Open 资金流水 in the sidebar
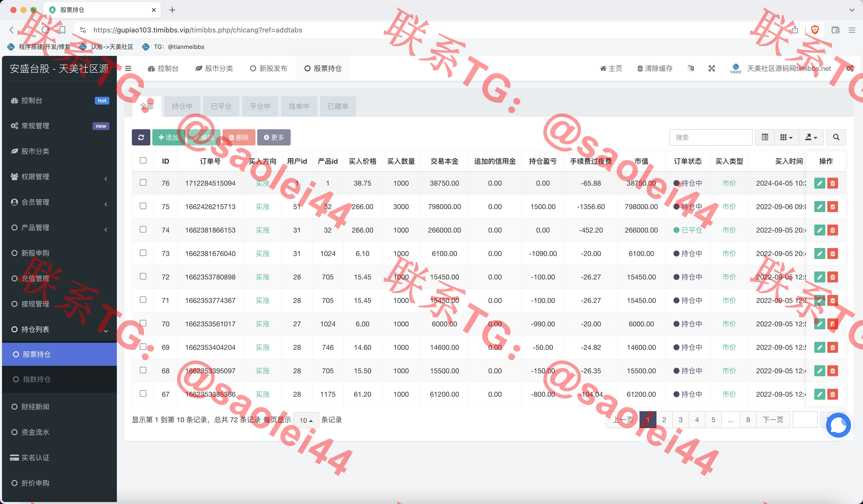This screenshot has height=504, width=863. (x=59, y=432)
